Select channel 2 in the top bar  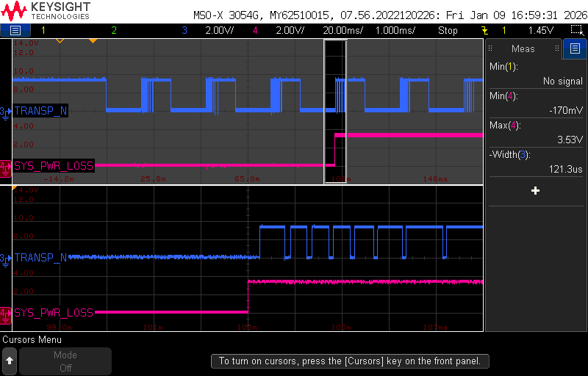pyautogui.click(x=114, y=30)
